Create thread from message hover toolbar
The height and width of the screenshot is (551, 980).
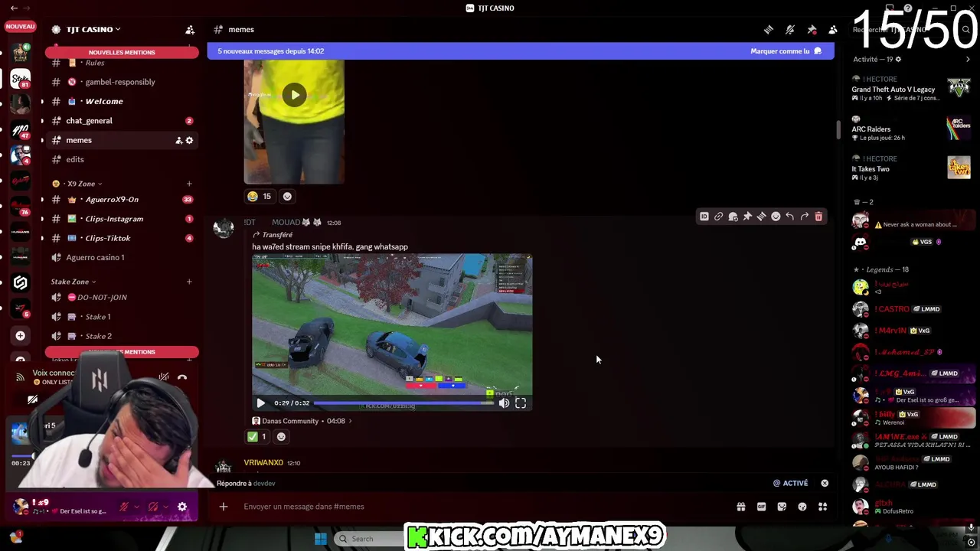coord(761,217)
